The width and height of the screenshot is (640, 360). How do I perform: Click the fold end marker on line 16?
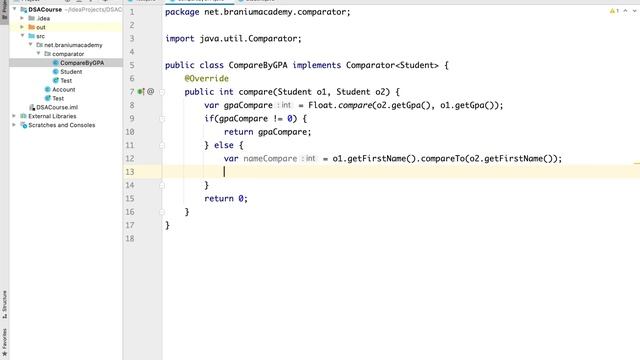[162, 212]
